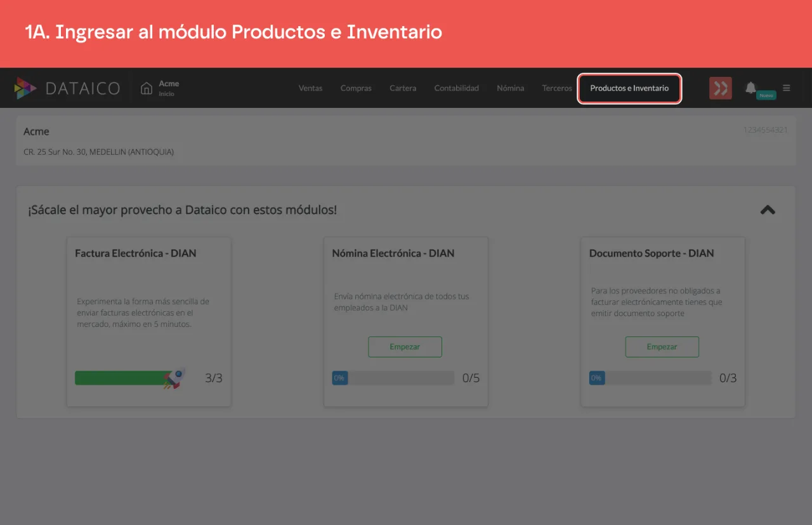Click the company number 1234554321
The width and height of the screenshot is (812, 525).
[x=766, y=130]
